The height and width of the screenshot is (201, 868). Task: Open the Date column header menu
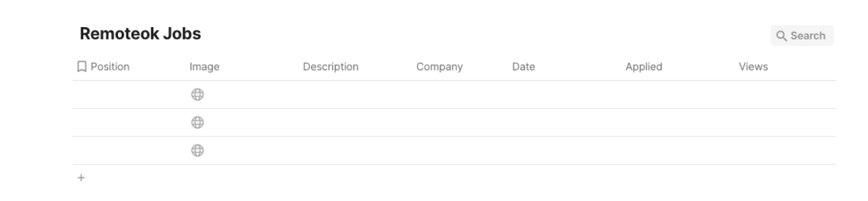pyautogui.click(x=524, y=66)
